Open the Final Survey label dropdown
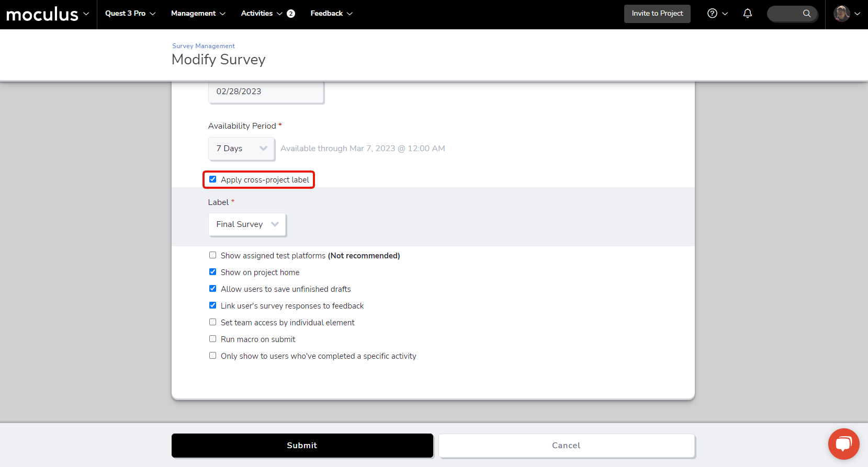 tap(247, 224)
